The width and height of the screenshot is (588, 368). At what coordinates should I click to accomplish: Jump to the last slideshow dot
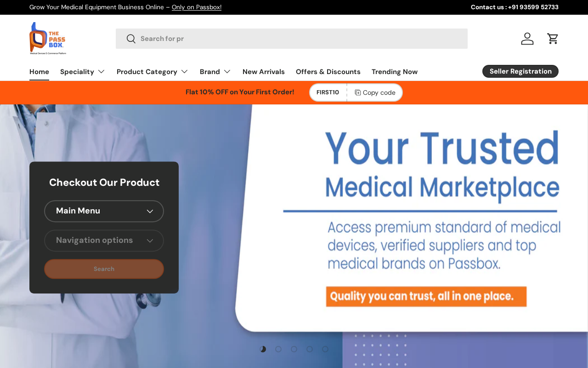(325, 349)
